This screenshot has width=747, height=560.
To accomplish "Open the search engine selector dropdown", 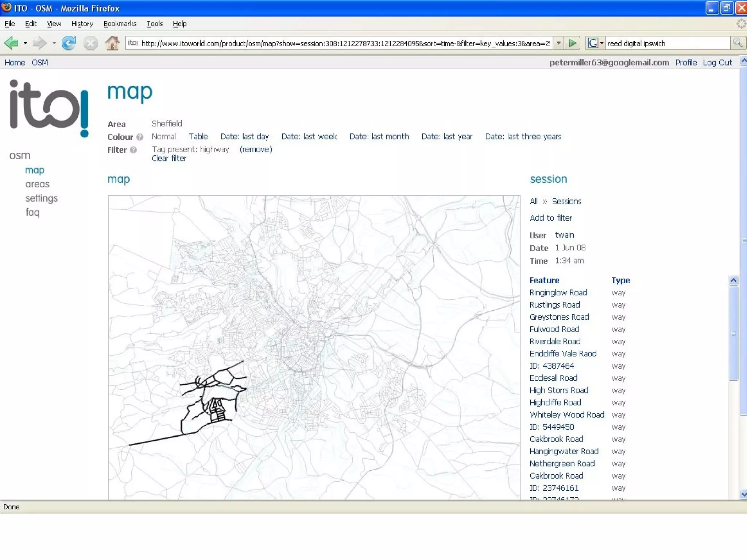I will click(x=602, y=43).
